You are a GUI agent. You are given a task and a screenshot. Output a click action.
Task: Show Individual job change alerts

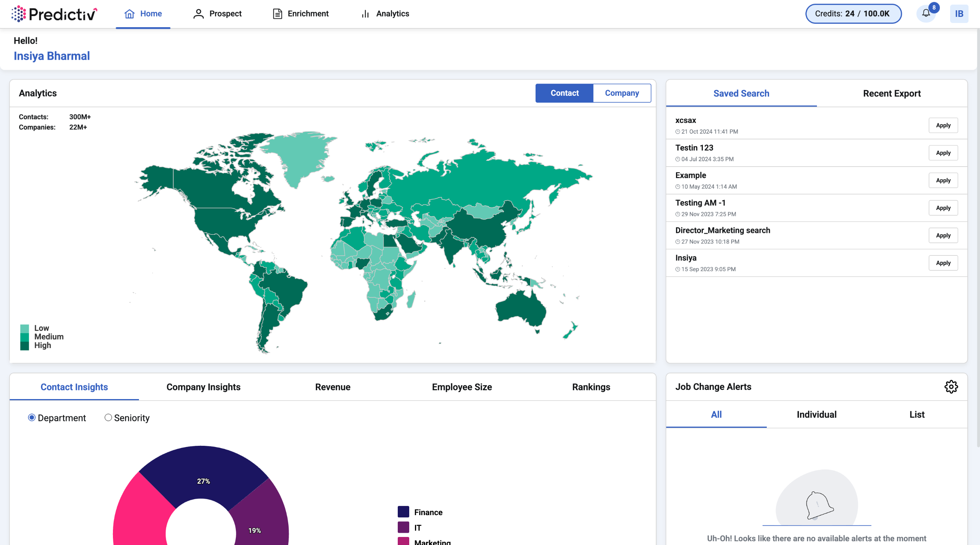(817, 414)
